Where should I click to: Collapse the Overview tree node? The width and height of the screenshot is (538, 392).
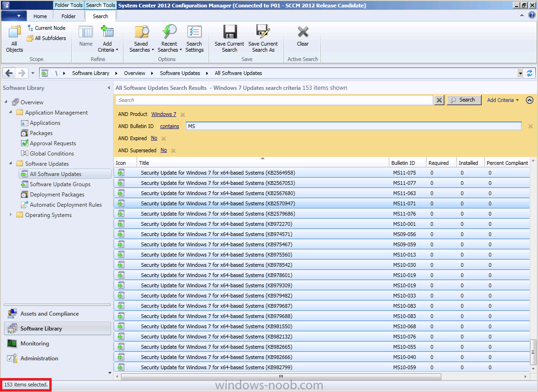[x=6, y=102]
